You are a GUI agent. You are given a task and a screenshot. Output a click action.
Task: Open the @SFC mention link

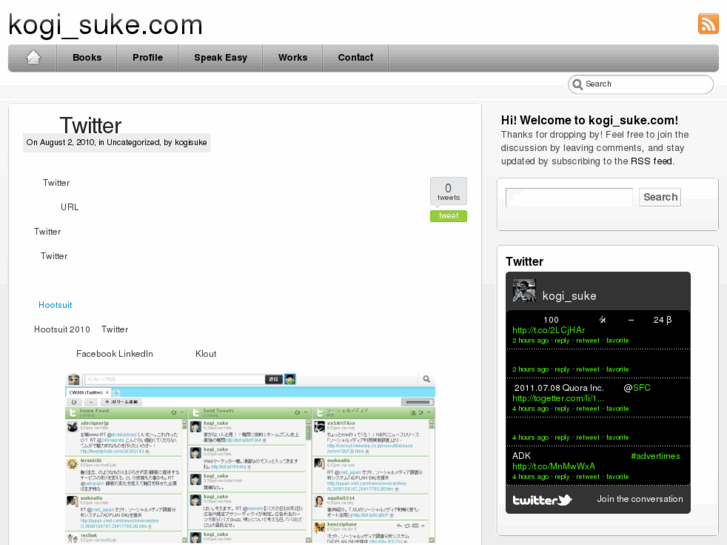[x=637, y=388]
